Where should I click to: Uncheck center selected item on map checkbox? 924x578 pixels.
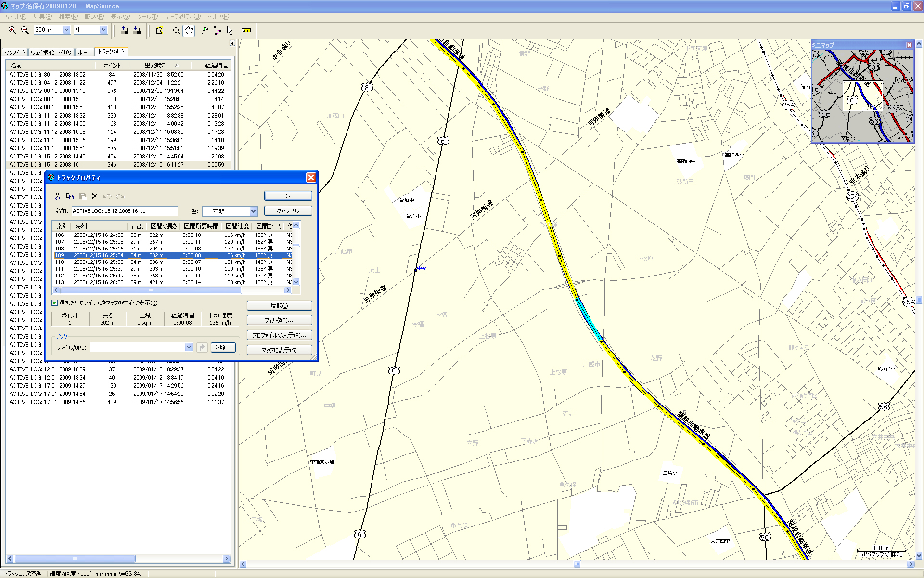click(55, 303)
